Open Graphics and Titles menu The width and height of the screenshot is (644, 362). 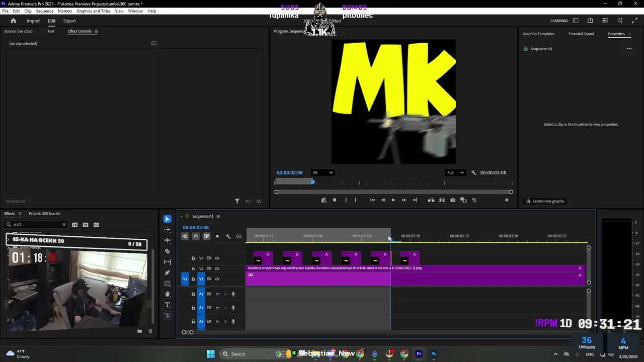point(94,11)
